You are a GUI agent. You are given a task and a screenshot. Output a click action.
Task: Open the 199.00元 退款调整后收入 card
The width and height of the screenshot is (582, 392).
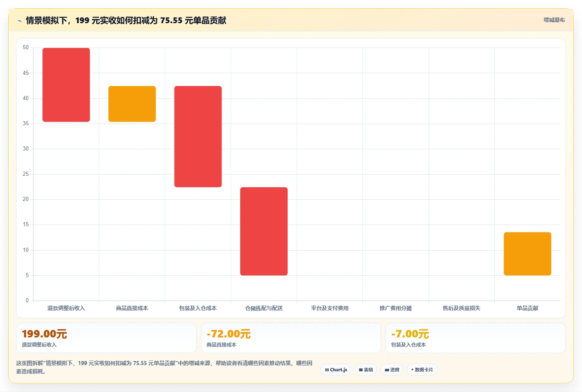106,338
